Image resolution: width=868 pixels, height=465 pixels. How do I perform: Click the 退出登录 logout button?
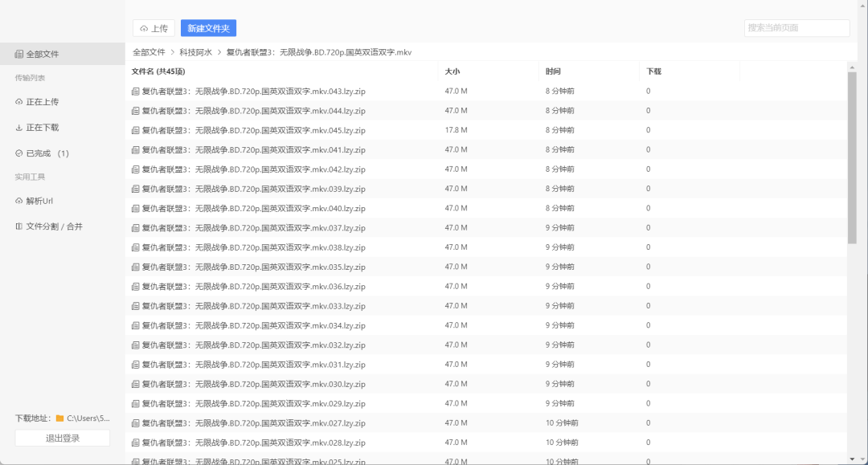[x=62, y=438]
